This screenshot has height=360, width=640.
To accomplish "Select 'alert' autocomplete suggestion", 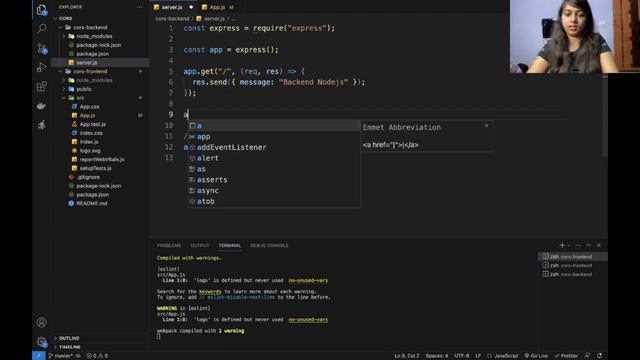I will coord(274,158).
